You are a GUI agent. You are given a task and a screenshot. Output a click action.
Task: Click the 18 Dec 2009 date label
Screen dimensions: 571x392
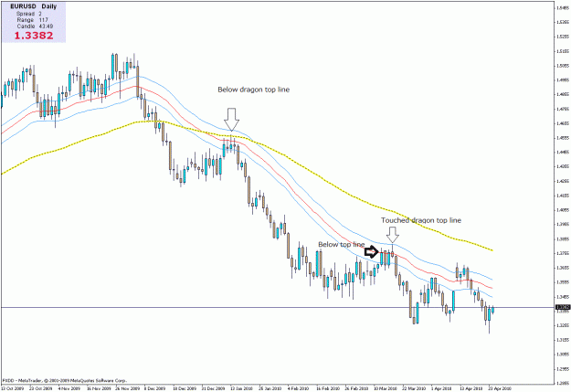click(184, 388)
